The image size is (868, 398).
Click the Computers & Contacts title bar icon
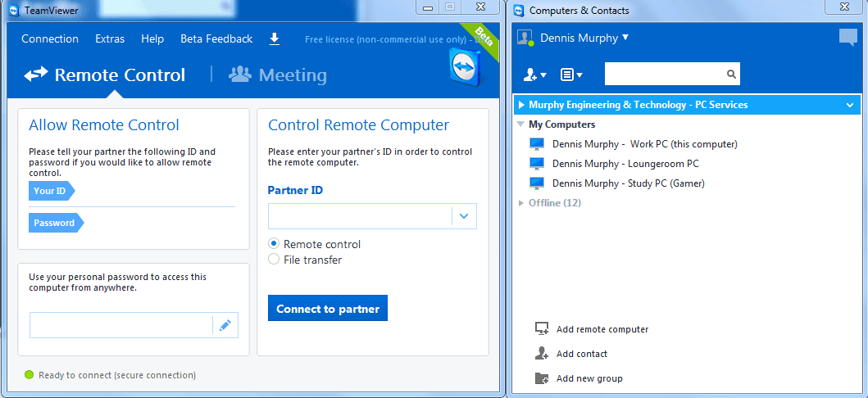pos(519,10)
